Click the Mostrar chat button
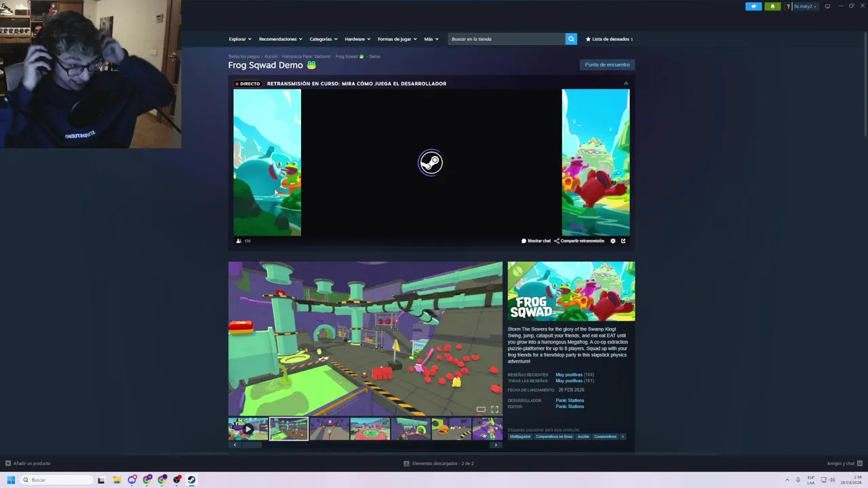Image resolution: width=868 pixels, height=488 pixels. (536, 241)
